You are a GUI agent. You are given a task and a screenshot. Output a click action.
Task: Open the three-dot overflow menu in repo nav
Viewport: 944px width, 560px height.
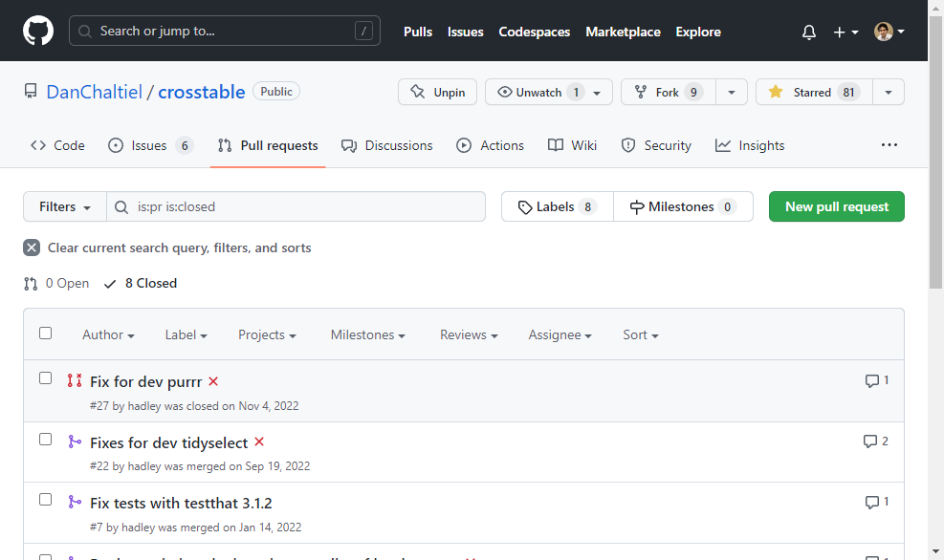point(889,145)
